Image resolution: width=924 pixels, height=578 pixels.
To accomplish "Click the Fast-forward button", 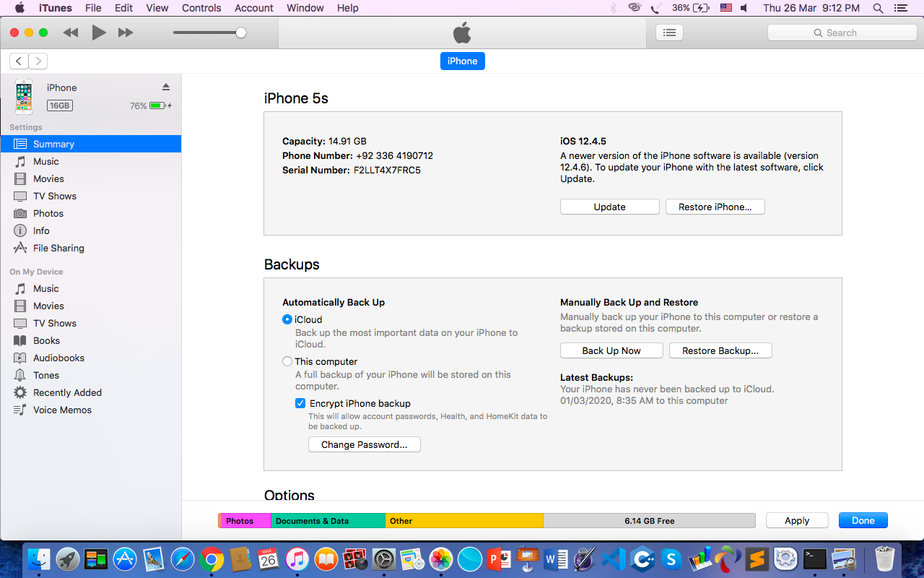I will pos(126,33).
